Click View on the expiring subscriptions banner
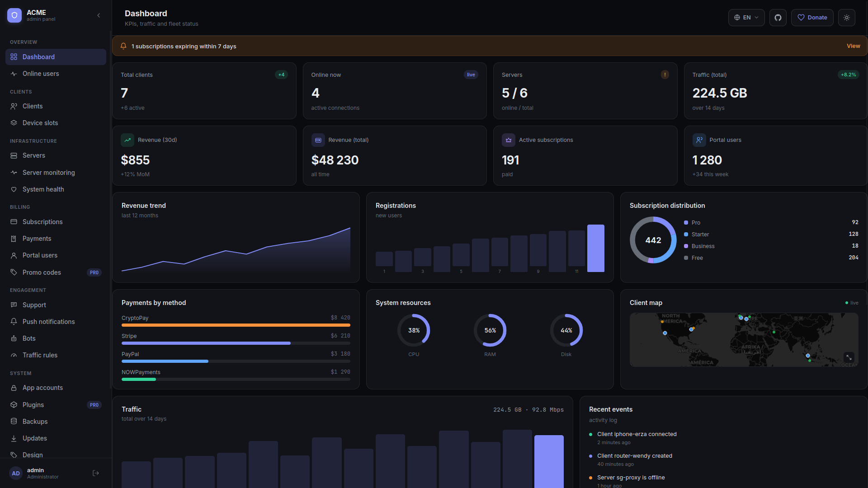Image resolution: width=868 pixels, height=488 pixels. tap(853, 46)
